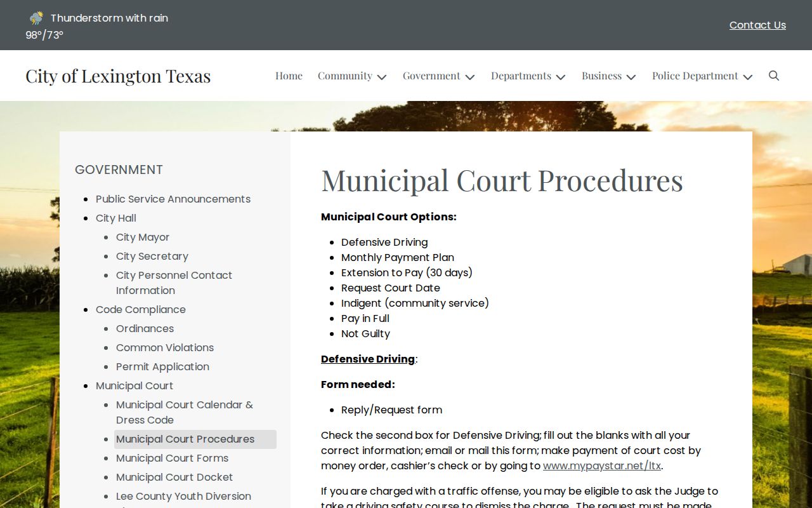
Task: Click the Indigent (community service) list item
Action: (415, 303)
